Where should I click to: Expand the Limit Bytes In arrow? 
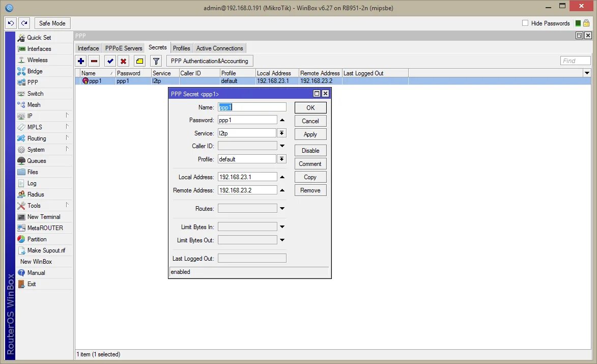(x=282, y=227)
